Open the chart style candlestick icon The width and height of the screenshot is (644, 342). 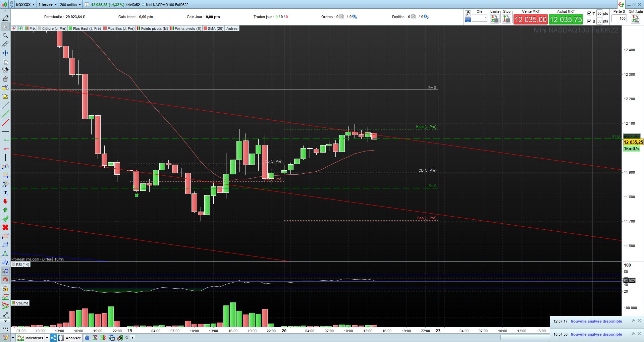pyautogui.click(x=4, y=4)
